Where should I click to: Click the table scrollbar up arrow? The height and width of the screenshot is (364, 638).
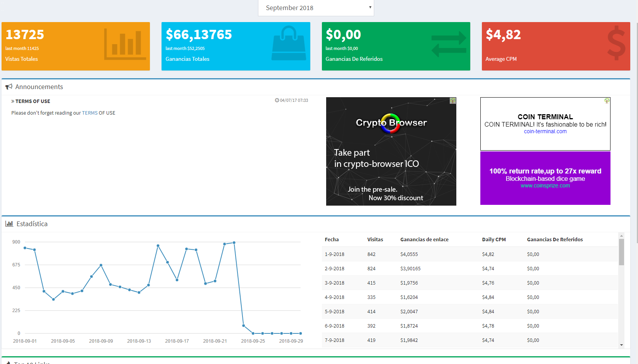(621, 235)
